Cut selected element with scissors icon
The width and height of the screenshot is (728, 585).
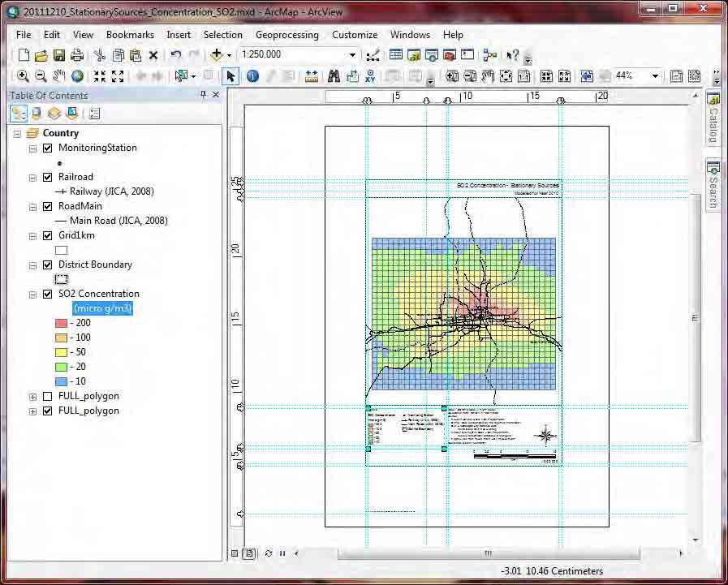[x=99, y=55]
